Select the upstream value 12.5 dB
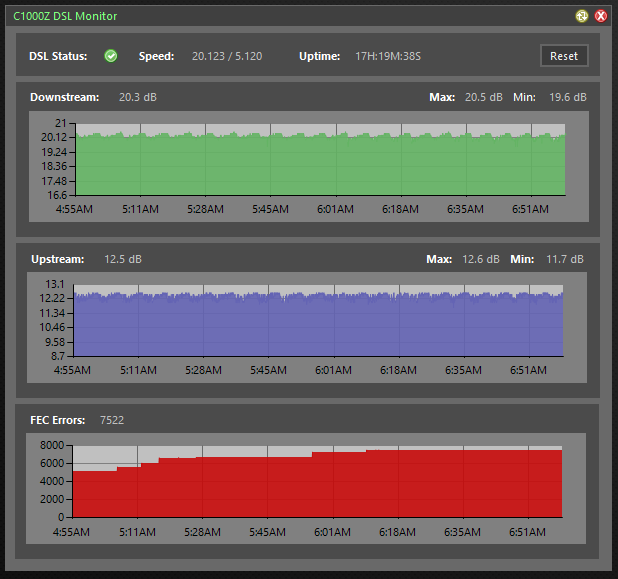Screen dimensions: 618x579 pyautogui.click(x=123, y=259)
